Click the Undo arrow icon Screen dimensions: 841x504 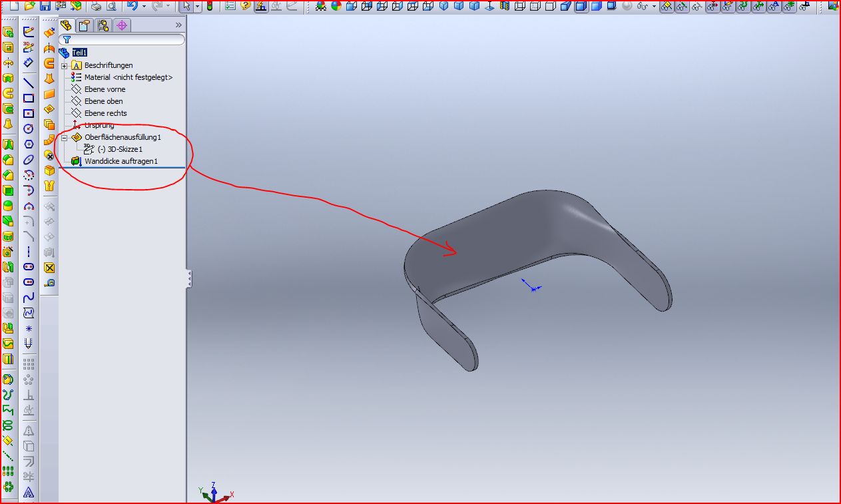point(132,6)
